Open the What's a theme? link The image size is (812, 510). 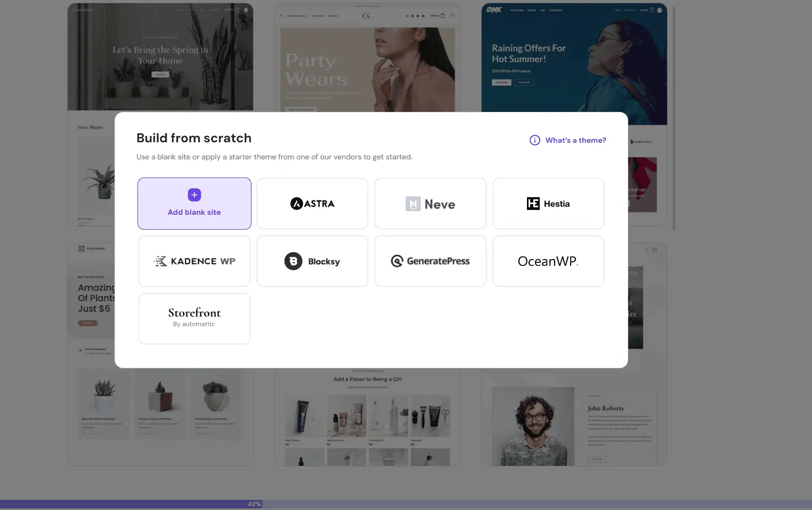pos(576,140)
